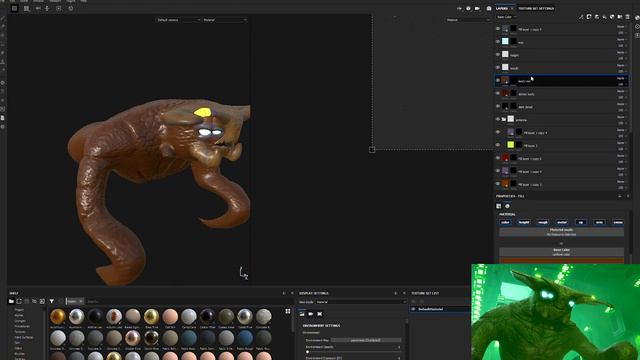Click the add smart material sphere icon
This screenshot has width=640, height=360.
612,17
